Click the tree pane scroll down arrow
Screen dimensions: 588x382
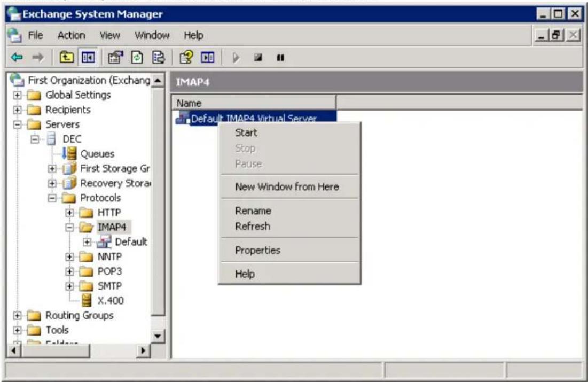158,336
